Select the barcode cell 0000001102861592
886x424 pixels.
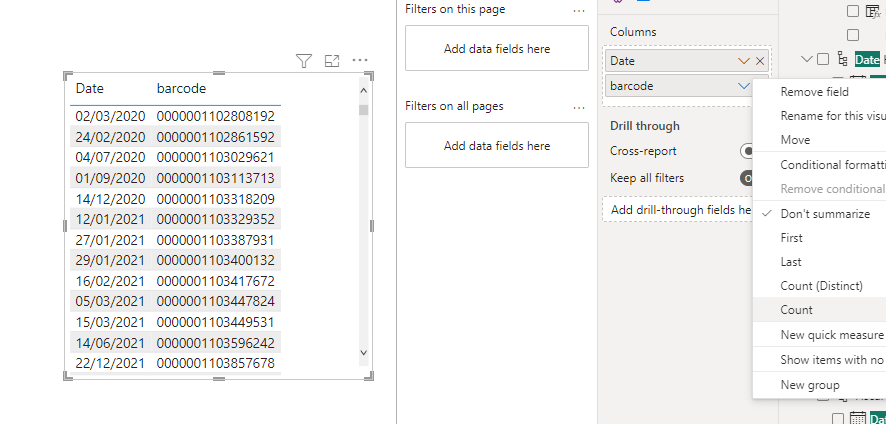(x=216, y=137)
